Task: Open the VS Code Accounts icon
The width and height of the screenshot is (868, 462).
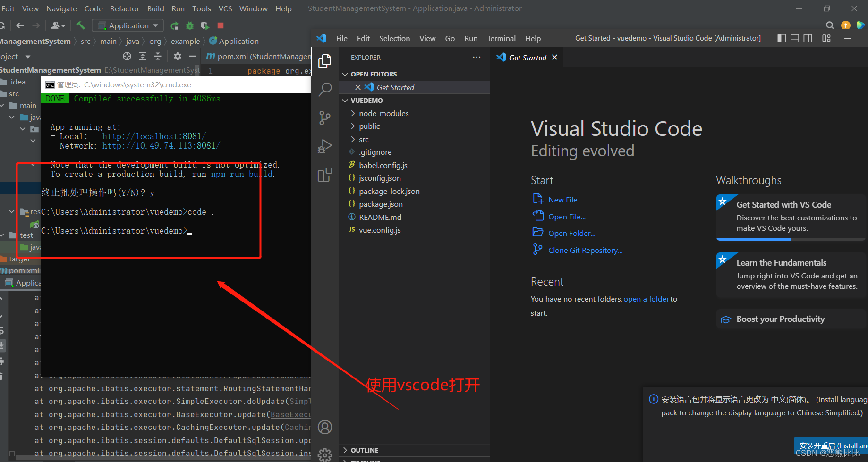Action: (325, 427)
